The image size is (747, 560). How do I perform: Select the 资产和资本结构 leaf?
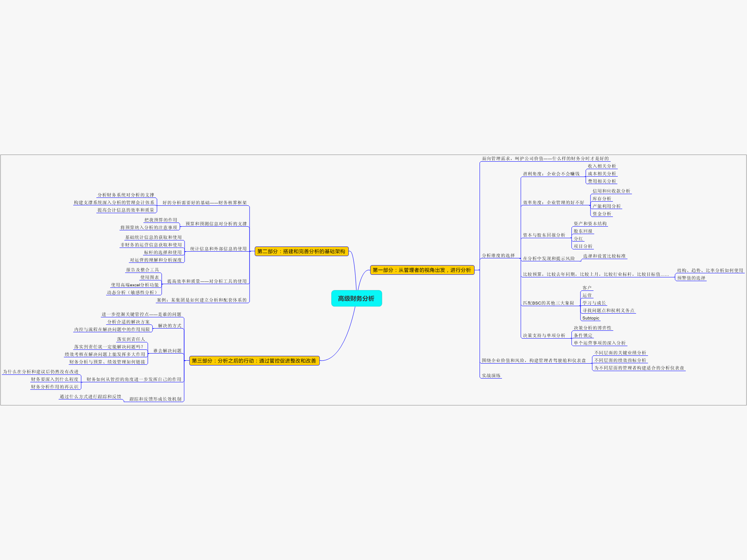click(590, 224)
